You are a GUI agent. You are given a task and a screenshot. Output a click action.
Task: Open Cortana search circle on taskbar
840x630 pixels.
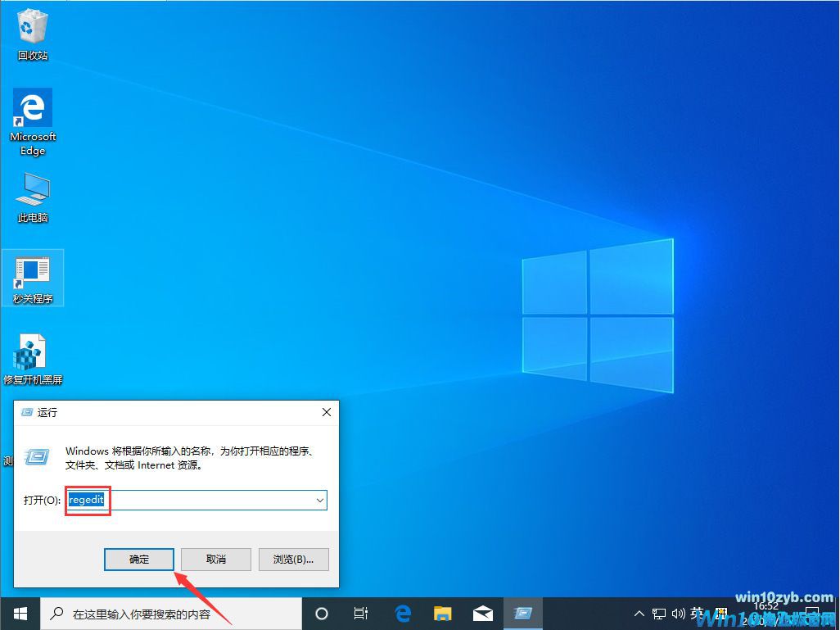click(321, 613)
